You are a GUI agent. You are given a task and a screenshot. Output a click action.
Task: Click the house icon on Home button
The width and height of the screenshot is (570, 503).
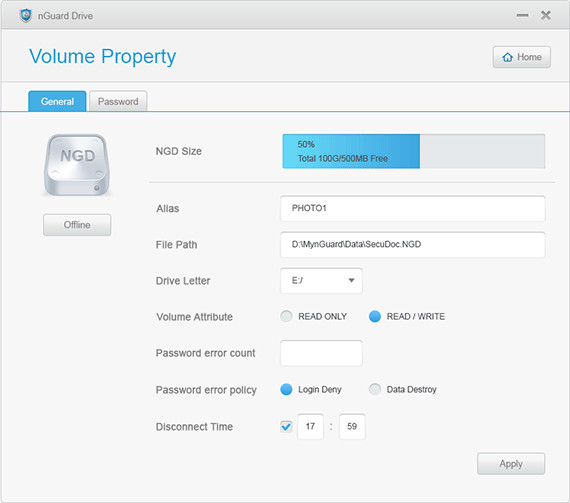[507, 57]
